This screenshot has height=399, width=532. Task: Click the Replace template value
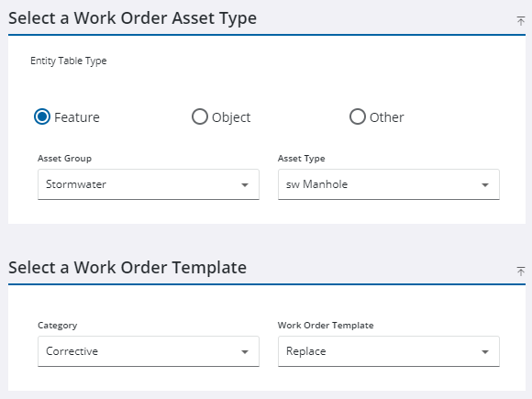(x=306, y=351)
